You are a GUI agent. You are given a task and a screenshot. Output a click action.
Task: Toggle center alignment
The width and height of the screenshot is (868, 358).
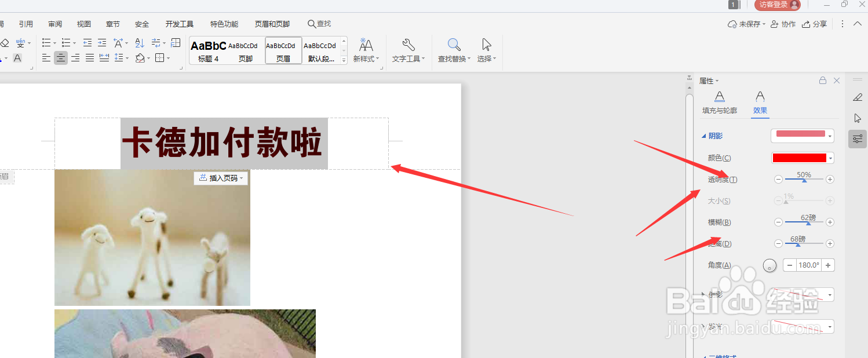coord(61,58)
